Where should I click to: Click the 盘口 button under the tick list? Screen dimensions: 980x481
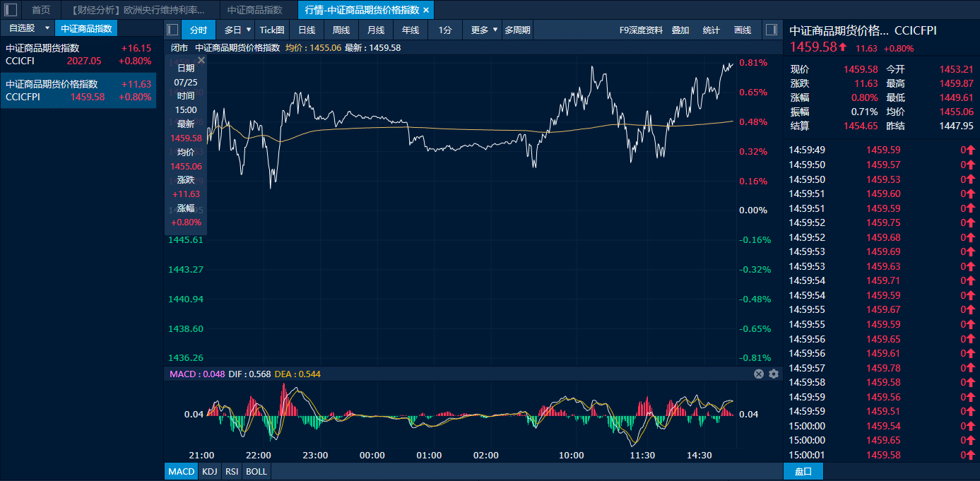(803, 471)
